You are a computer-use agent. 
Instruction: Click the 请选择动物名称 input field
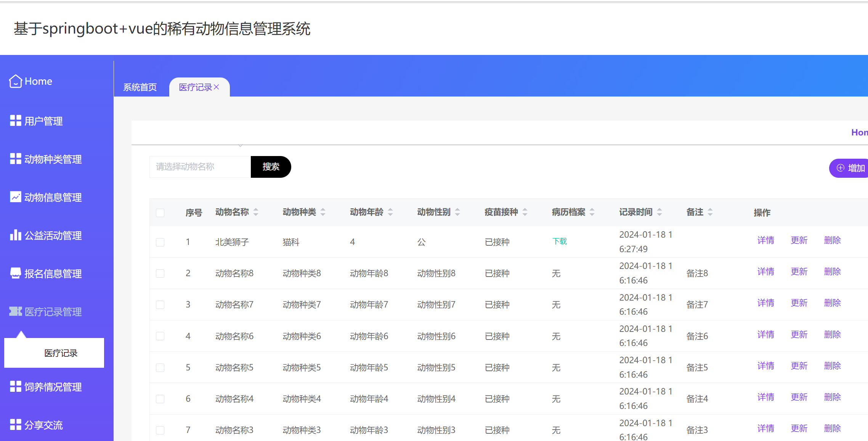point(198,167)
